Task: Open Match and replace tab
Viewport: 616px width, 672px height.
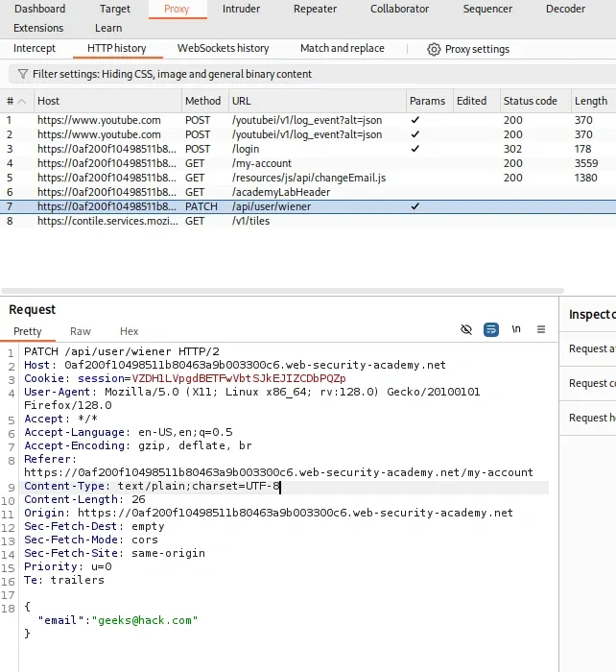Action: coord(342,49)
